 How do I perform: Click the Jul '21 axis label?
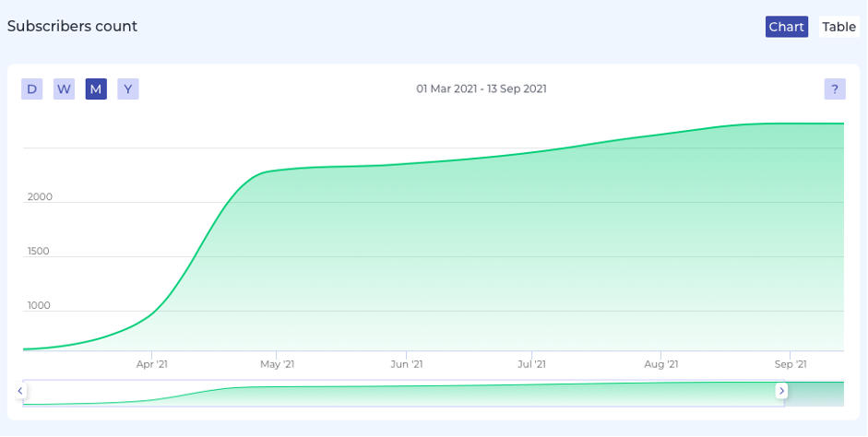(531, 364)
